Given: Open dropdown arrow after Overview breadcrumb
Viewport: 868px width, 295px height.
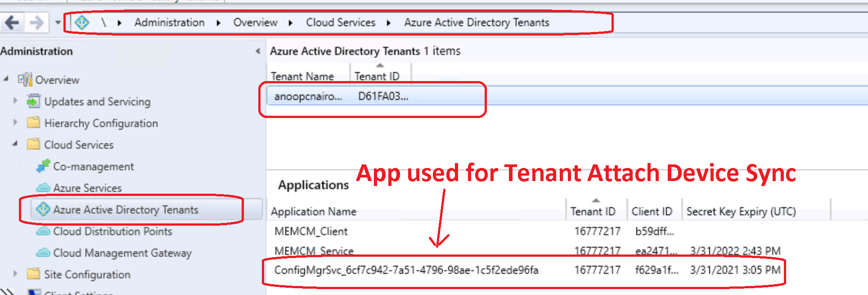Looking at the screenshot, I should (291, 23).
